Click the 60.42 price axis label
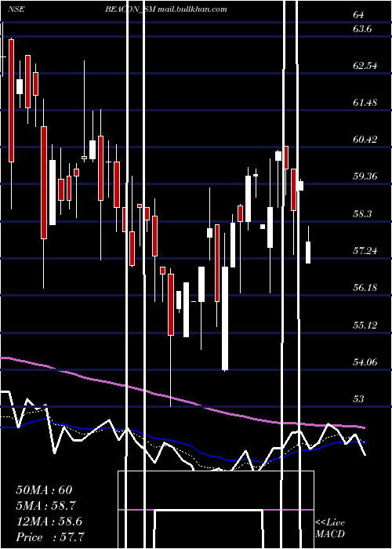Viewport: 392px width, 549px height. pyautogui.click(x=365, y=140)
